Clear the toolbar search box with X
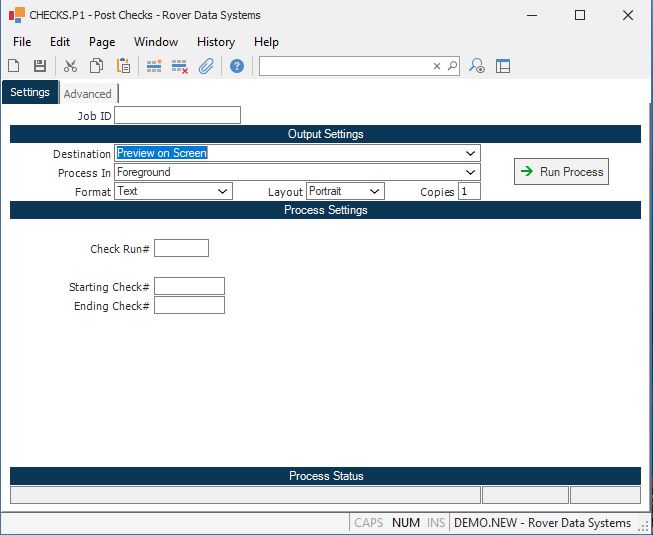This screenshot has height=535, width=653. tap(436, 66)
